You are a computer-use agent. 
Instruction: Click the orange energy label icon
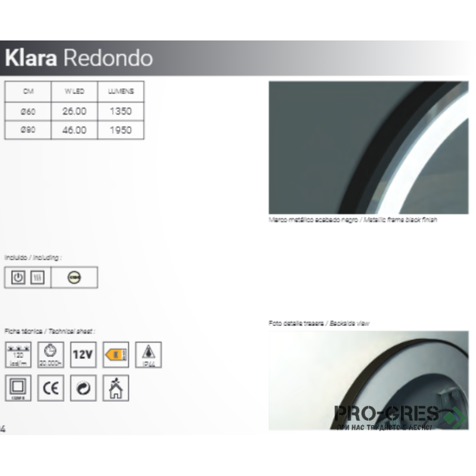[116, 355]
